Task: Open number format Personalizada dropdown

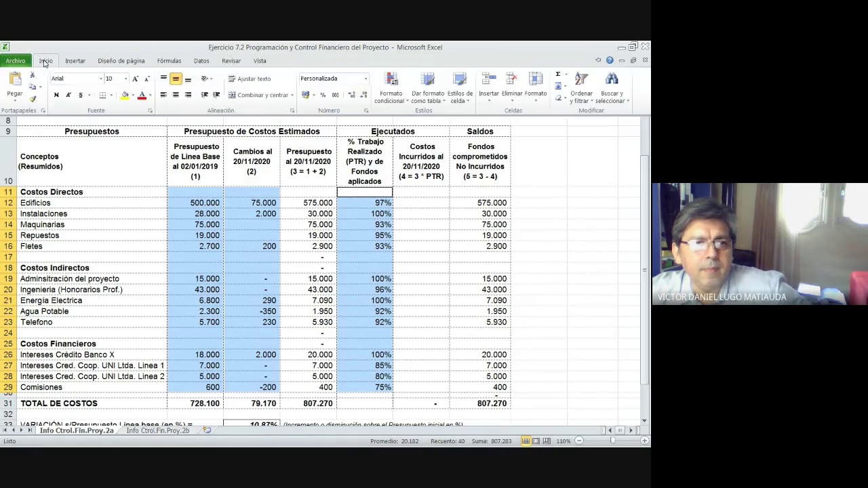Action: [366, 79]
